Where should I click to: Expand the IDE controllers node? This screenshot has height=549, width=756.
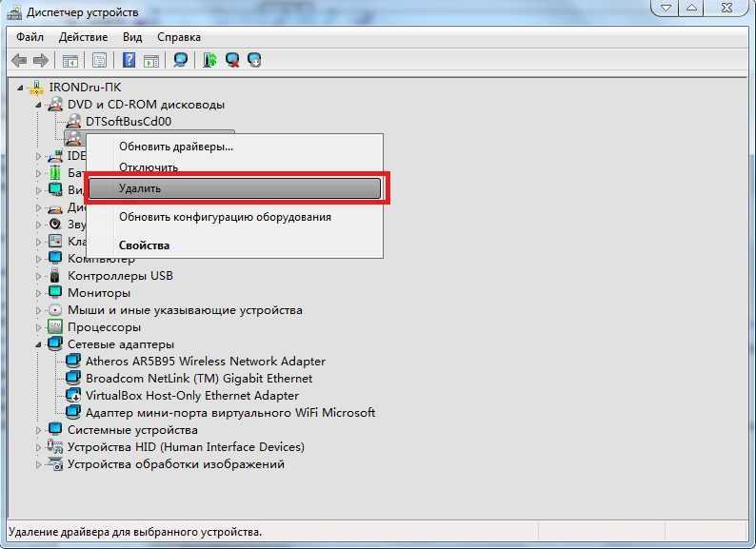[38, 156]
